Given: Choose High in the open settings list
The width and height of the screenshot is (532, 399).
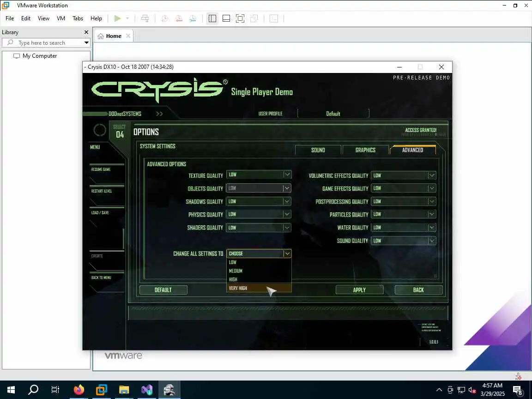Looking at the screenshot, I should (x=259, y=279).
